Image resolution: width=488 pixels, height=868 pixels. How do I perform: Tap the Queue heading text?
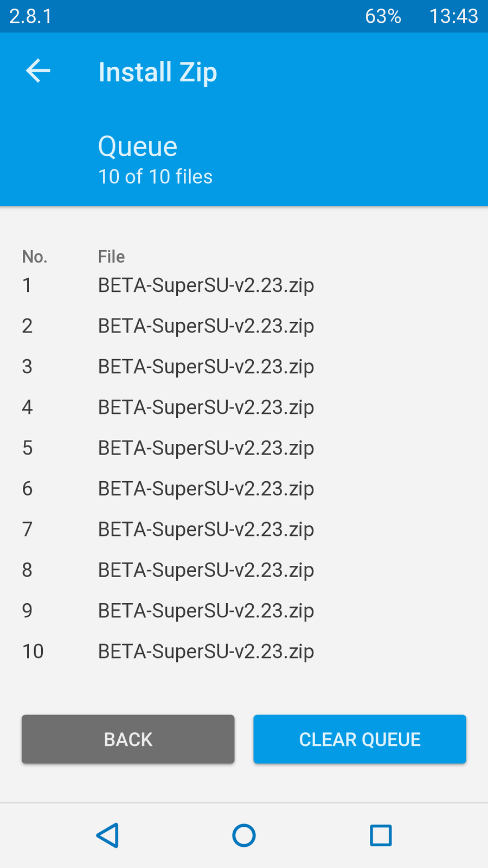click(x=138, y=146)
